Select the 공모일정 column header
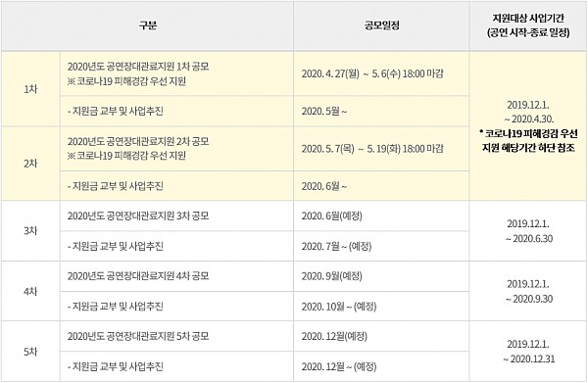The width and height of the screenshot is (588, 383). [x=381, y=25]
